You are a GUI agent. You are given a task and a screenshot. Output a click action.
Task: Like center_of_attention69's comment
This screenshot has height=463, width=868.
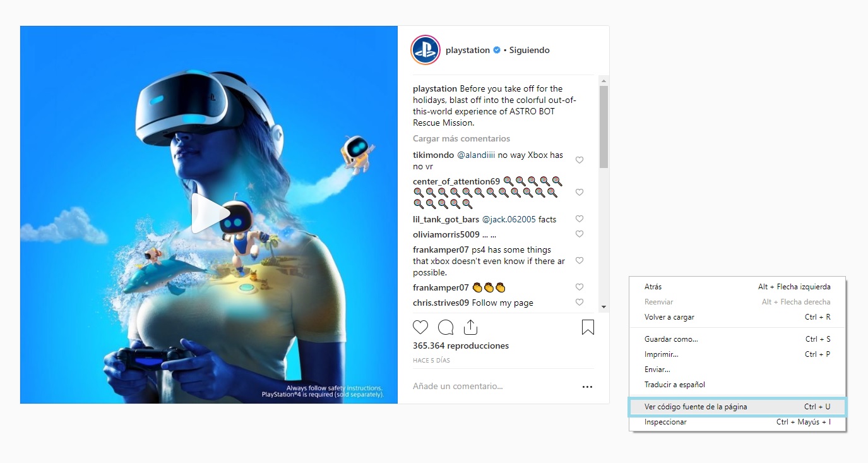coord(580,193)
